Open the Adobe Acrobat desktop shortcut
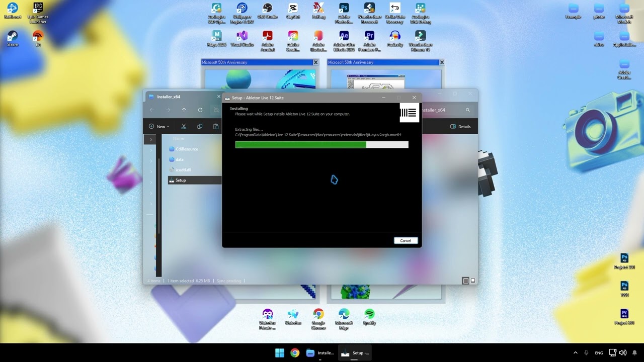 [x=268, y=41]
